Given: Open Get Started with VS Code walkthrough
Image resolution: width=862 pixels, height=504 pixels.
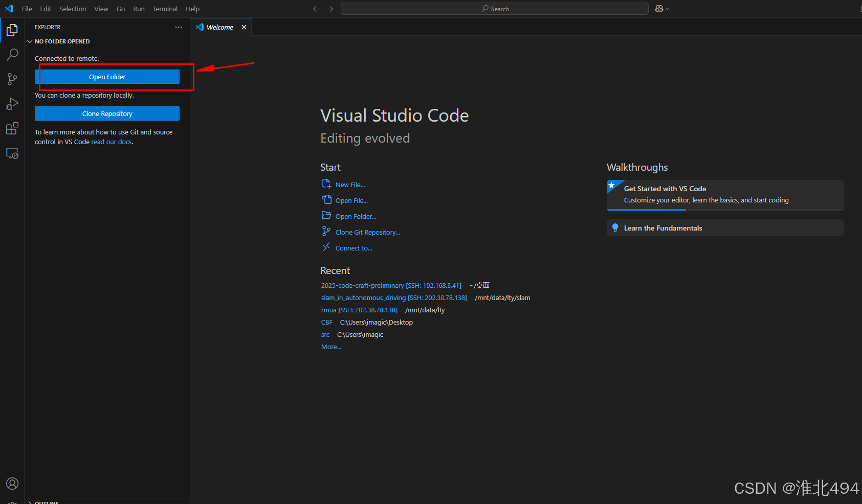Looking at the screenshot, I should coord(725,195).
